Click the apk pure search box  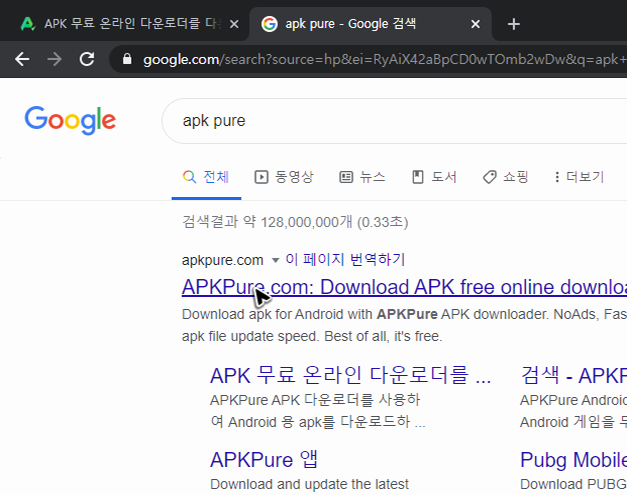pos(394,121)
